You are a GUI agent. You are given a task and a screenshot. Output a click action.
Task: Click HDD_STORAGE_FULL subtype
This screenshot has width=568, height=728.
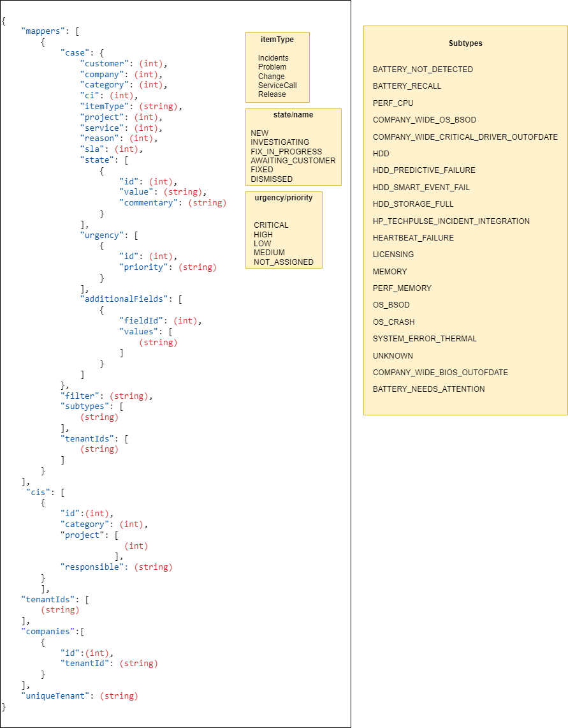413,204
